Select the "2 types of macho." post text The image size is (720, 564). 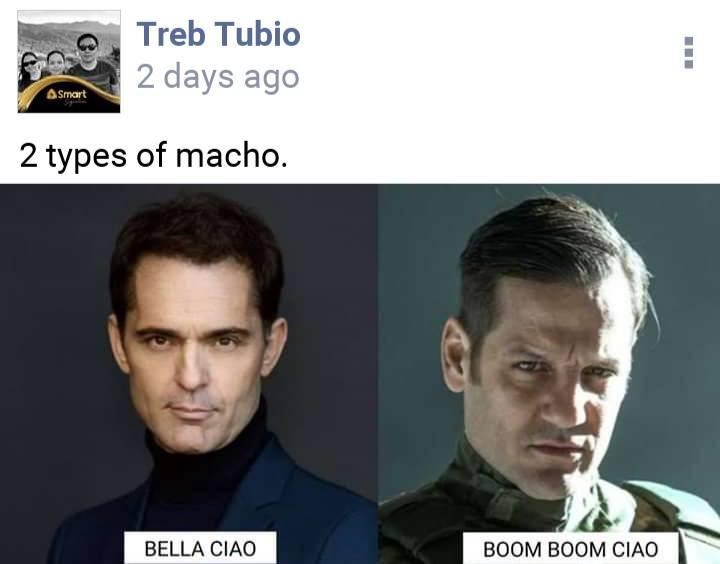[153, 155]
